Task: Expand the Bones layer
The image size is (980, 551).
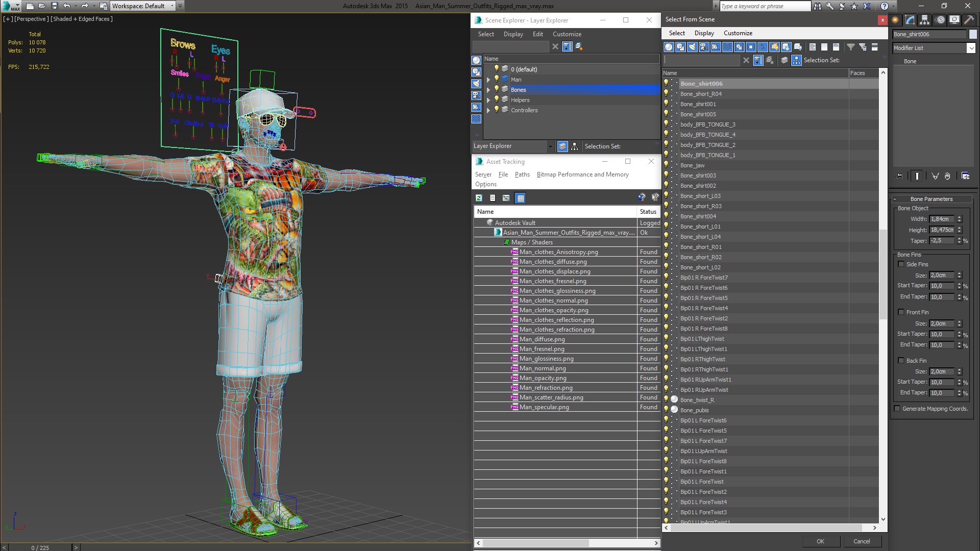Action: [488, 90]
